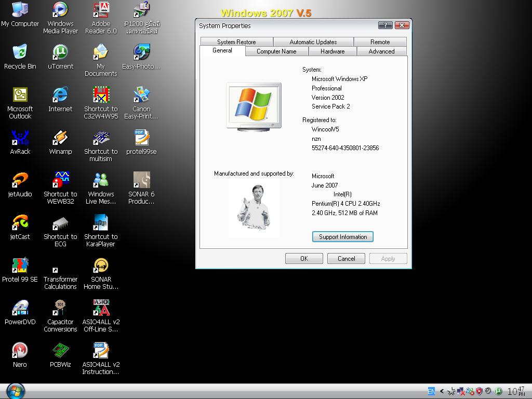Click the manufacturer portrait image

(x=254, y=208)
